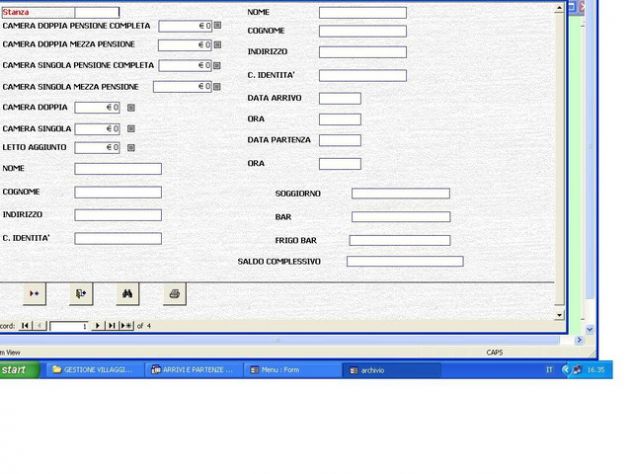The width and height of the screenshot is (632, 474).
Task: Toggle checkbox next to Camera Singola price
Action: (131, 129)
